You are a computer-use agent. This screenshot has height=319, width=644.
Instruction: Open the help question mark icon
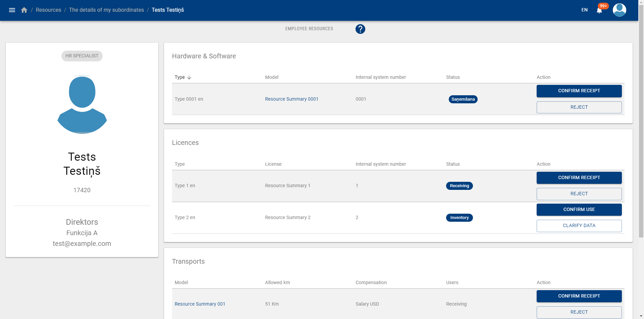coord(360,29)
